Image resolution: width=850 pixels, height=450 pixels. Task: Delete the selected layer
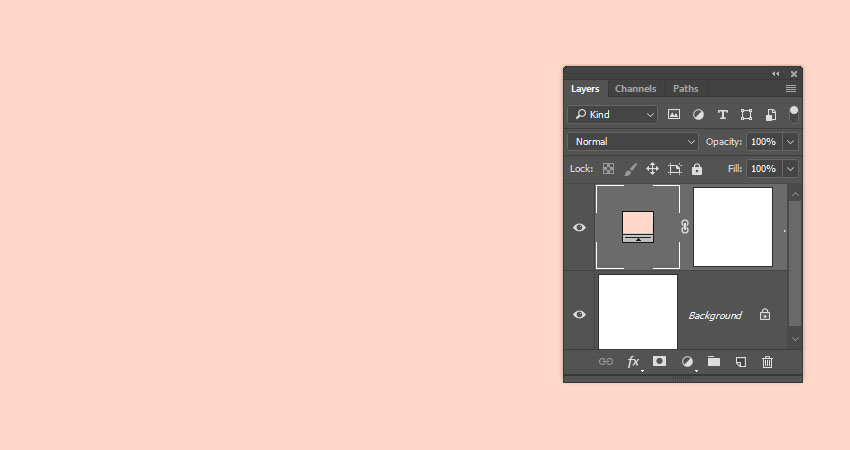767,362
